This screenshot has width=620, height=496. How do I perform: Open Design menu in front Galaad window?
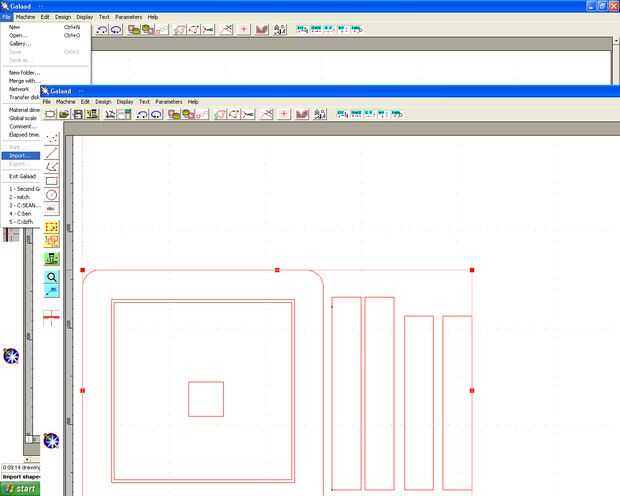pyautogui.click(x=103, y=102)
